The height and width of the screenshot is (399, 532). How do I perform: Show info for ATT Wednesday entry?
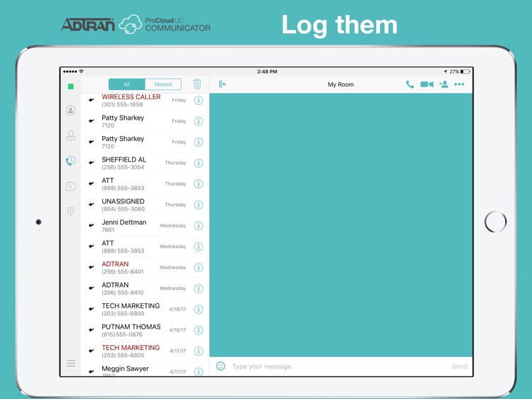tap(199, 247)
